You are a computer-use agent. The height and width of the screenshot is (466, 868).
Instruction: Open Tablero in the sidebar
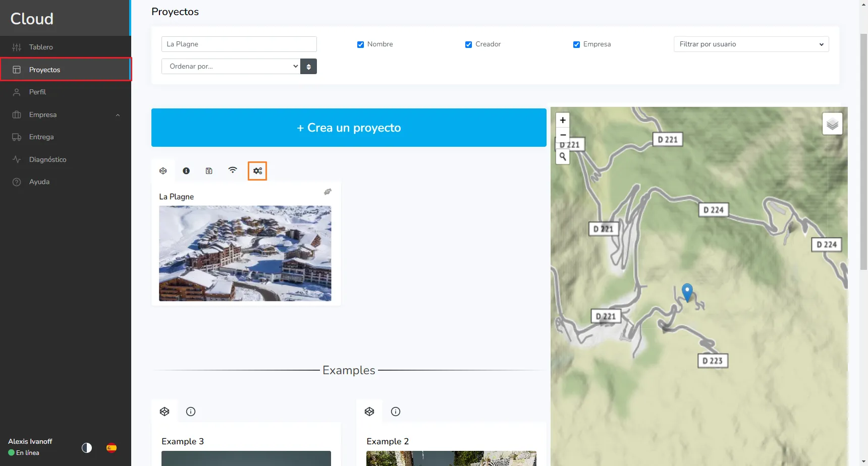coord(41,47)
